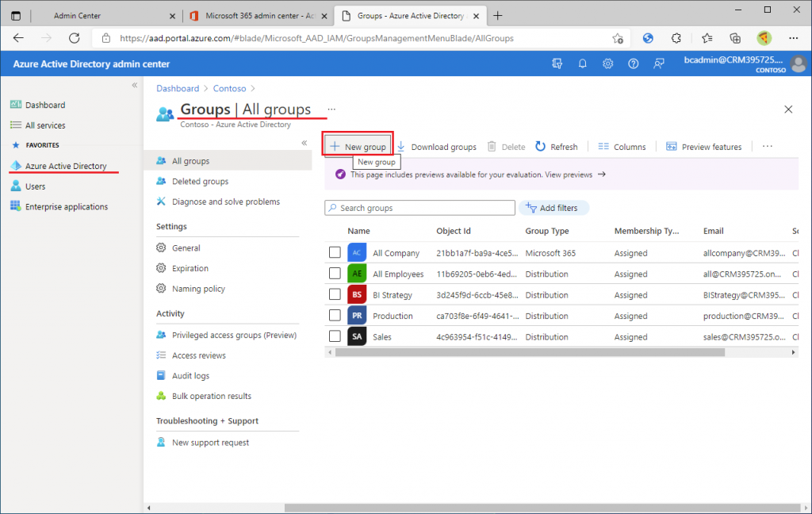Open browser collections icon
Screen dimensions: 812x514
[735, 38]
